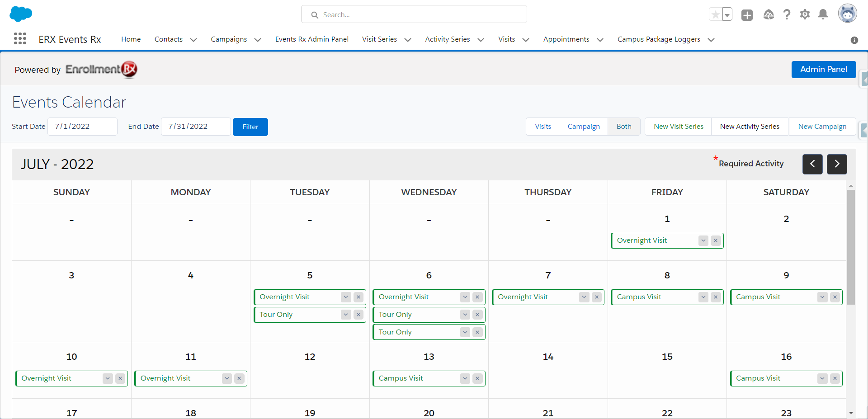Show only Visits in calendar view
The width and height of the screenshot is (868, 419).
[542, 127]
